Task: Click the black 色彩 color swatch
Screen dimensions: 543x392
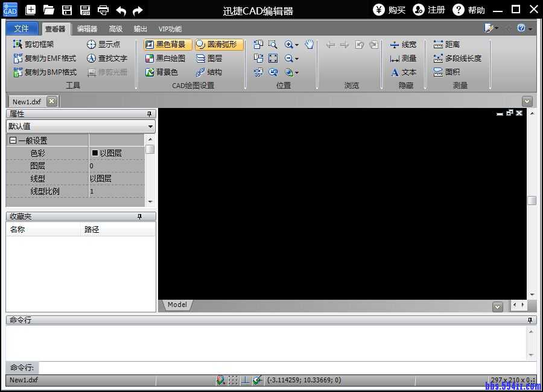Action: point(95,153)
